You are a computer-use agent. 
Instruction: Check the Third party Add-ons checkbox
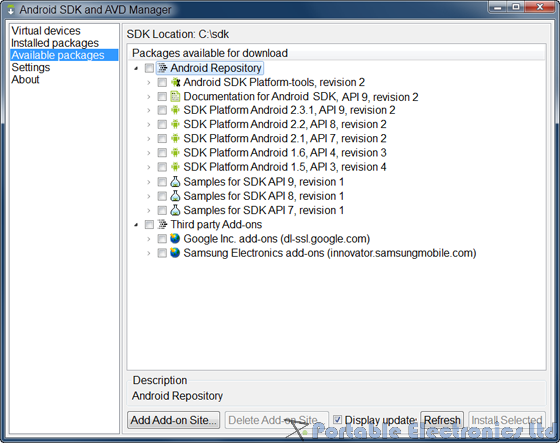pyautogui.click(x=149, y=225)
